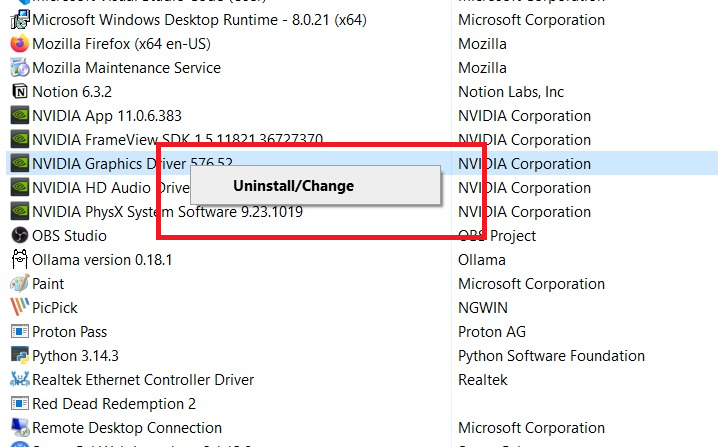
Task: Select the NVIDIA FrameView SDK entry name
Action: (178, 139)
